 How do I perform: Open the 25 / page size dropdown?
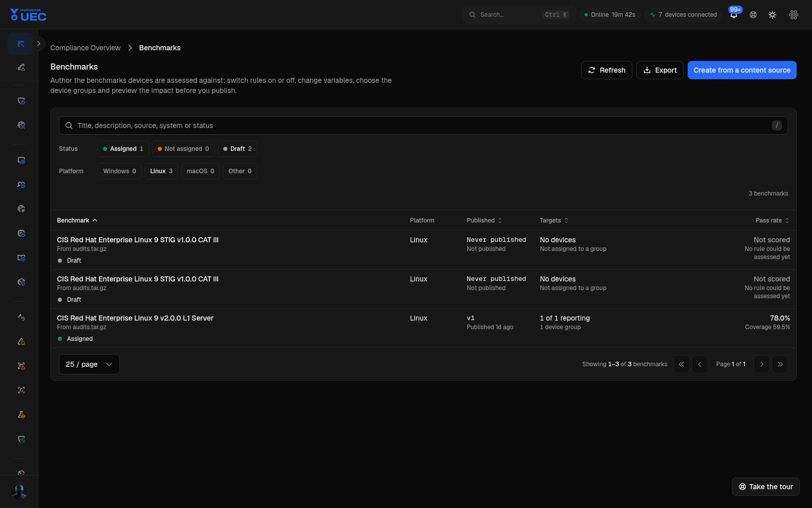point(89,364)
